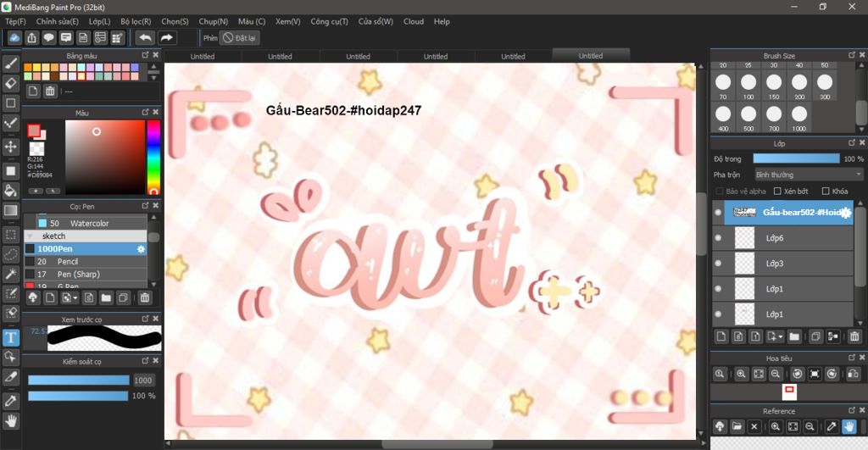Float the Reference panel
Viewport: 868px width, 450px height.
tap(852, 410)
